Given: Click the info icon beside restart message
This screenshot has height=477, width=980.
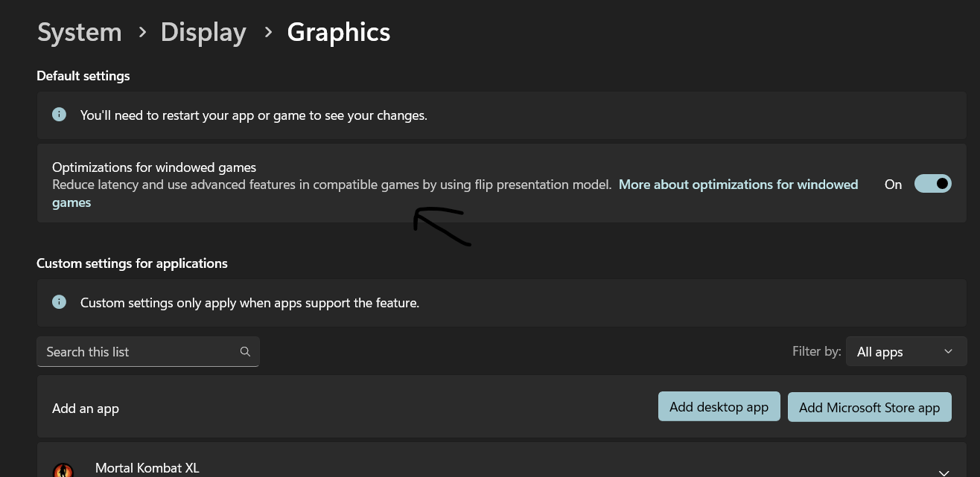Looking at the screenshot, I should pos(59,115).
